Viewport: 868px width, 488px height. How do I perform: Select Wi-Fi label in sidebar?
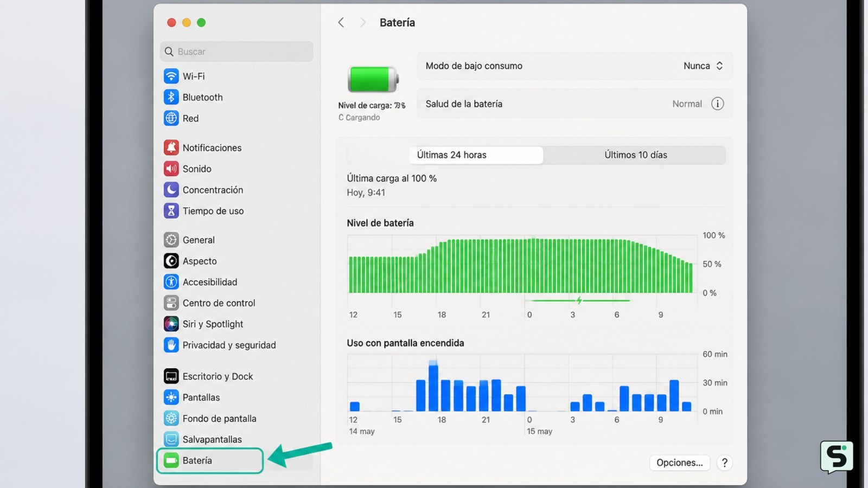tap(194, 76)
